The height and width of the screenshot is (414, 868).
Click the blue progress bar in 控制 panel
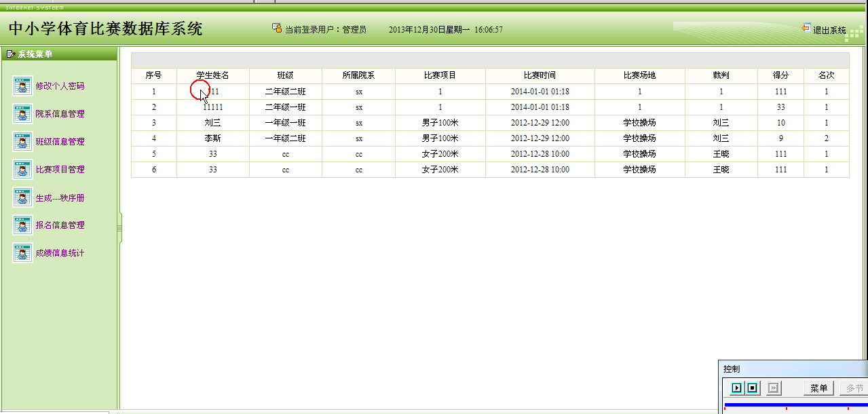click(x=796, y=405)
